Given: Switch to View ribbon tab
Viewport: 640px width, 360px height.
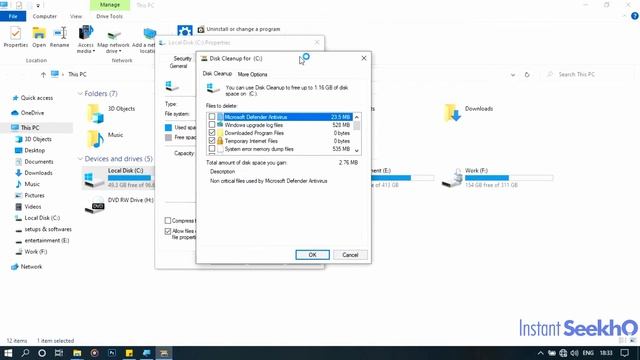Looking at the screenshot, I should (x=76, y=16).
